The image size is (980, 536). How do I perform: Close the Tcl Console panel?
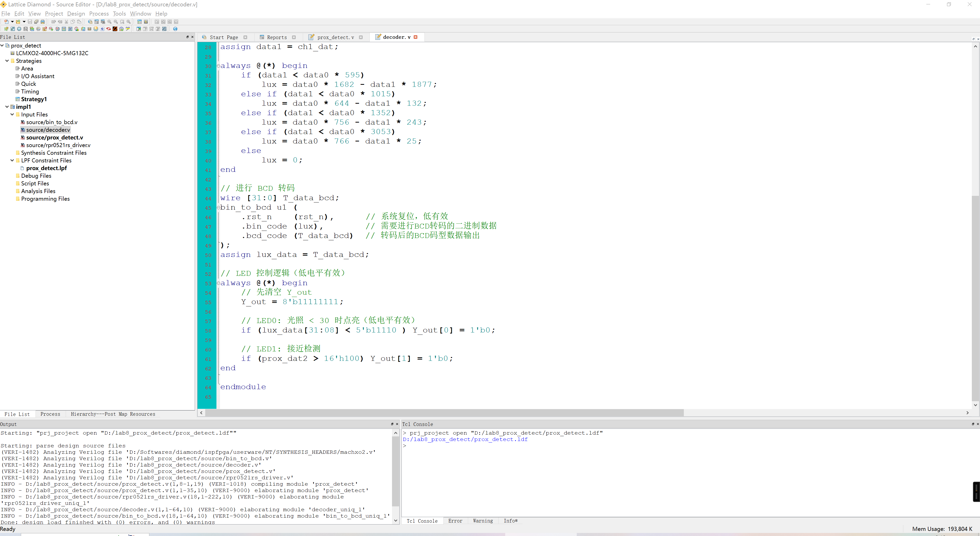977,424
